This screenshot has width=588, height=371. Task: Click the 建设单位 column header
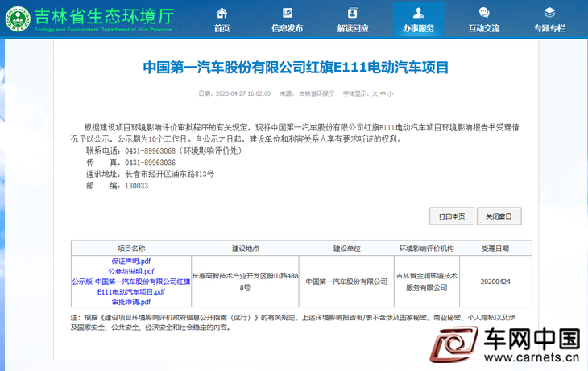(x=347, y=249)
